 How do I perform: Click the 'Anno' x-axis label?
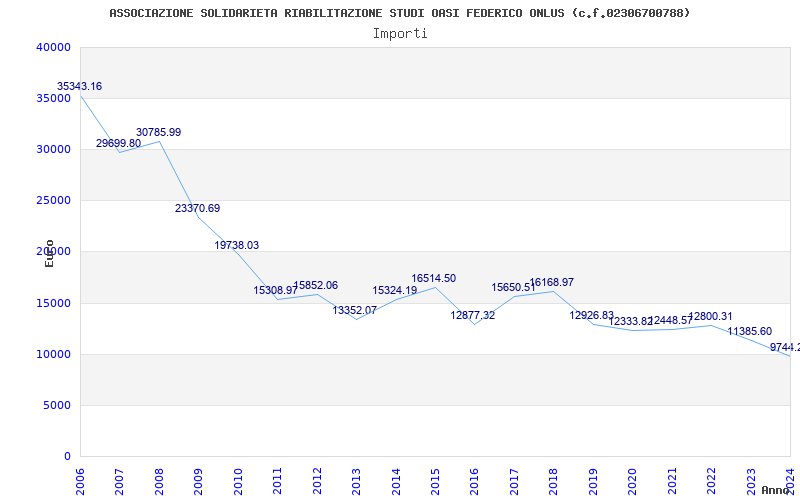coord(776,490)
